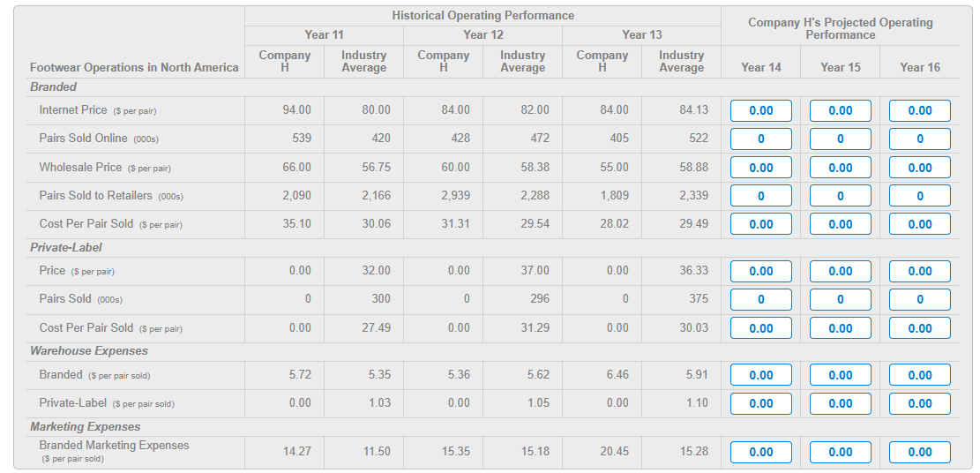Click Year 14 Pairs Sold to Retailers field
This screenshot has width=980, height=473.
click(760, 196)
